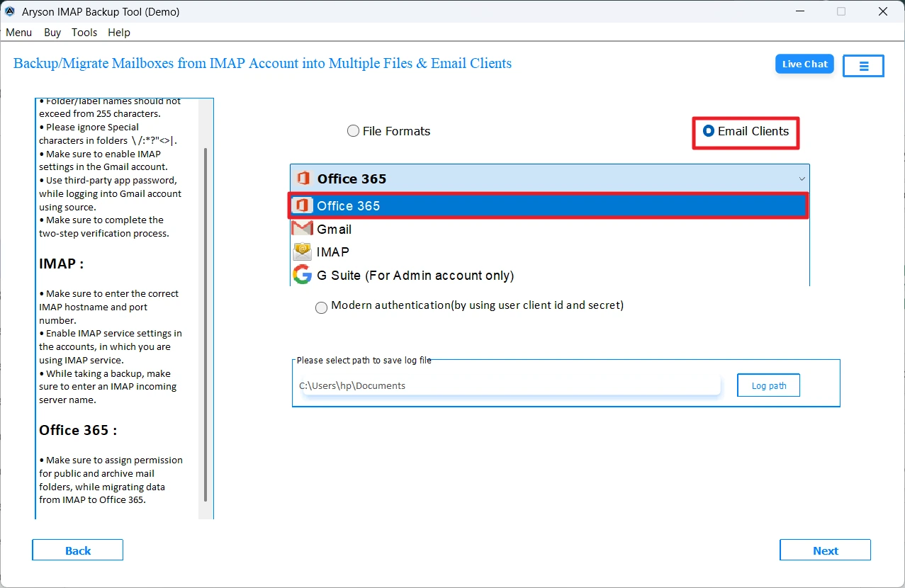Enable Modern authentication radio option
This screenshot has width=905, height=588.
[322, 307]
